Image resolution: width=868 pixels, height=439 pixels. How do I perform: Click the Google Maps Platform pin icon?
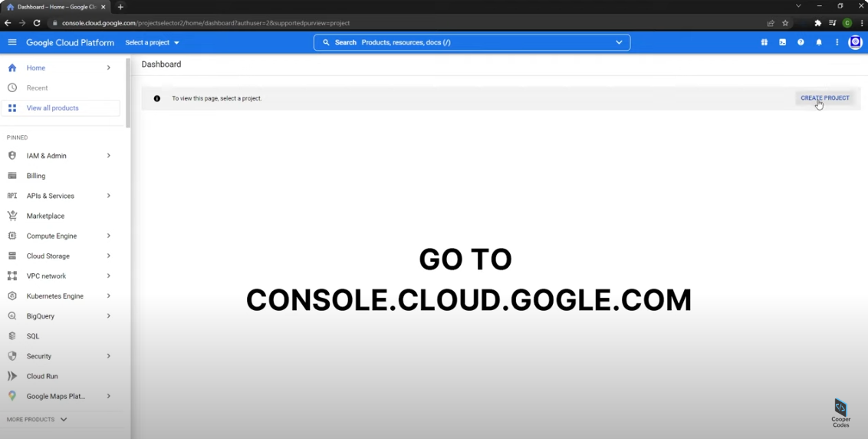[x=12, y=396]
